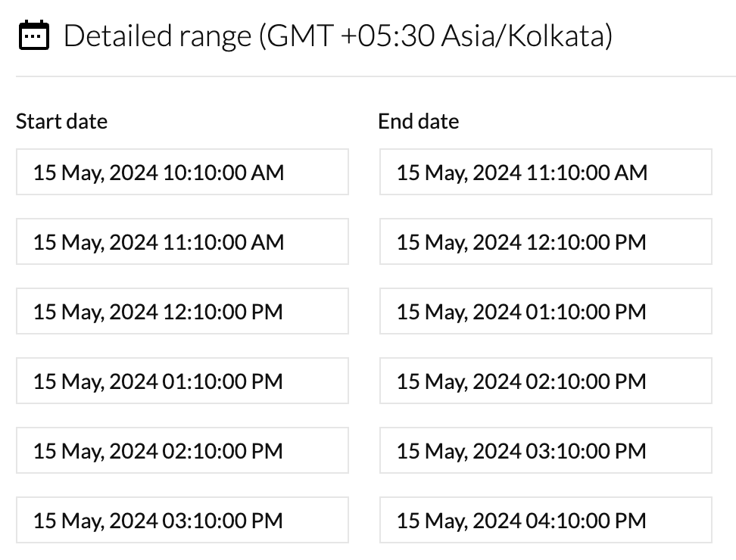Focus End date field with 12:10:00 PM
736x560 pixels.
(x=545, y=241)
